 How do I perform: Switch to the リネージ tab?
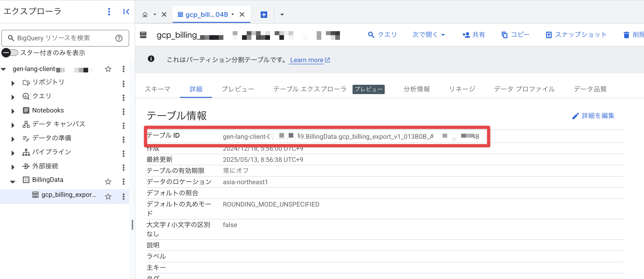click(x=462, y=89)
